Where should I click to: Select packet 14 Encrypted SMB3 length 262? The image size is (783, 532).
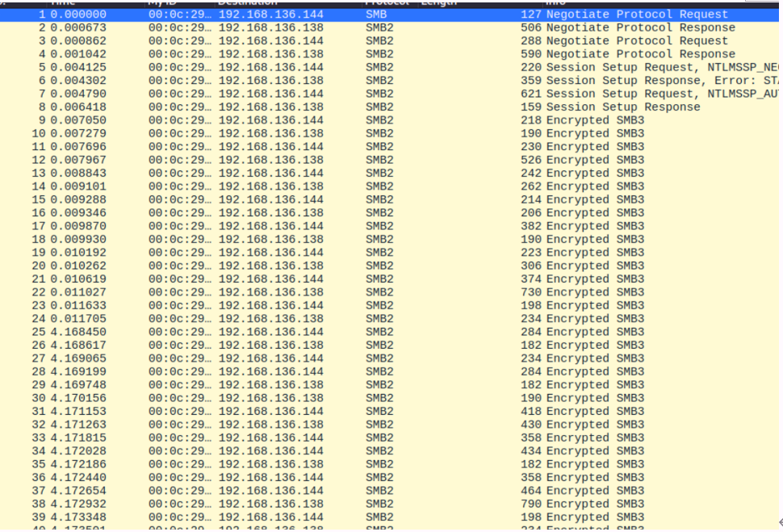[390, 186]
